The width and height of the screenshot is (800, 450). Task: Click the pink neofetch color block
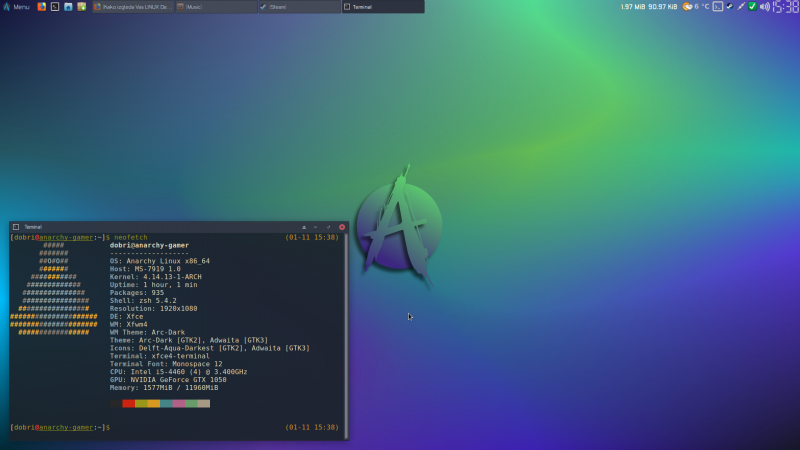click(179, 404)
